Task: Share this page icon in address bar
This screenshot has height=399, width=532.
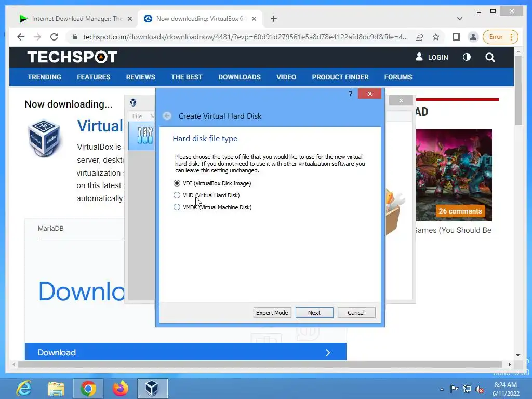Action: [x=419, y=37]
